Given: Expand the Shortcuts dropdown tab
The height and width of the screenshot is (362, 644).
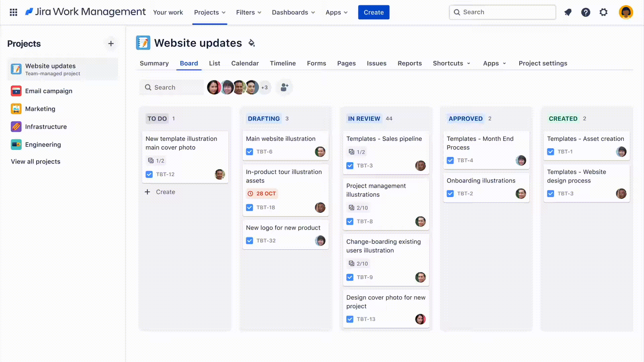Looking at the screenshot, I should coord(451,63).
